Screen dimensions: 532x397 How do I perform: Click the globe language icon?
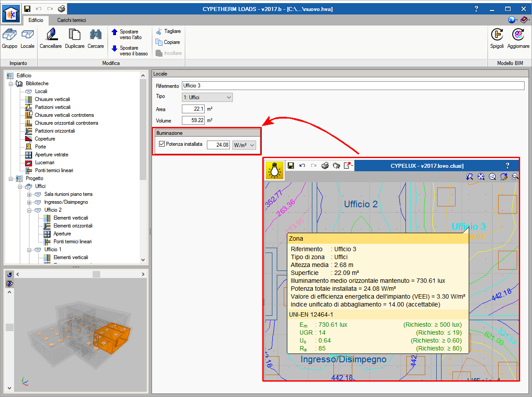click(x=512, y=20)
